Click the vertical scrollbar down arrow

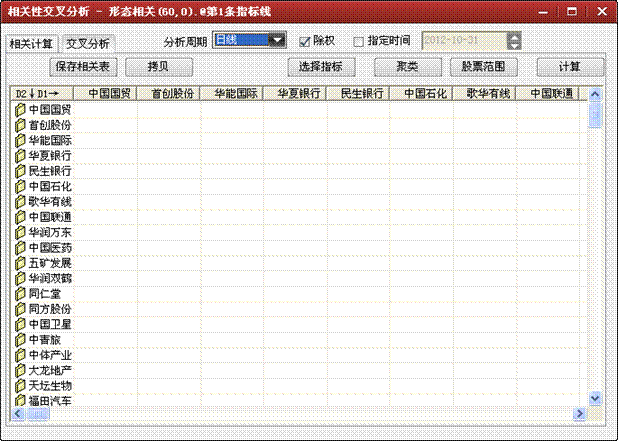click(595, 398)
